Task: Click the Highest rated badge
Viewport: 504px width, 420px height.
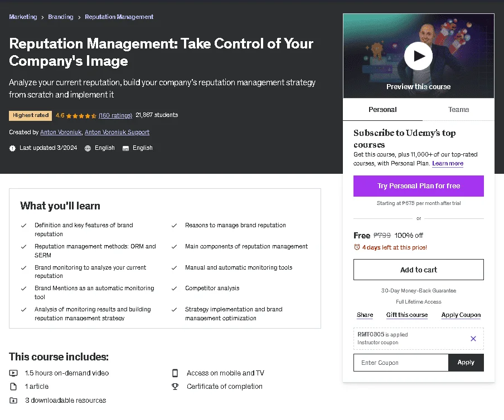Action: click(31, 115)
